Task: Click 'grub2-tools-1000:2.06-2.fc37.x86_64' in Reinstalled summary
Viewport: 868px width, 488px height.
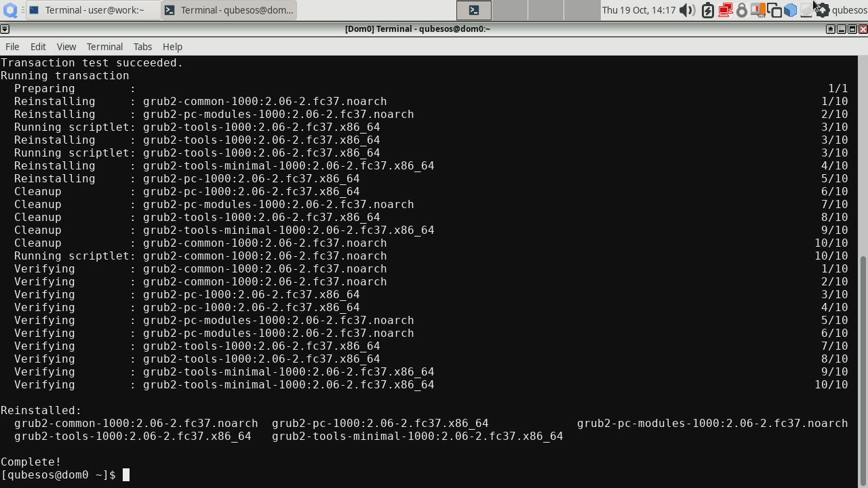Action: point(133,436)
